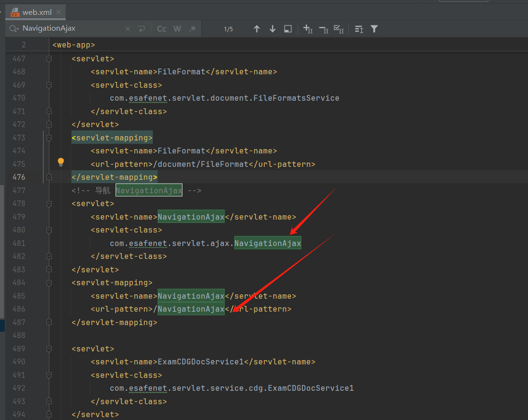Viewport: 528px width, 420px height.
Task: Click inside the NavigationAjax search field
Action: tap(72, 29)
